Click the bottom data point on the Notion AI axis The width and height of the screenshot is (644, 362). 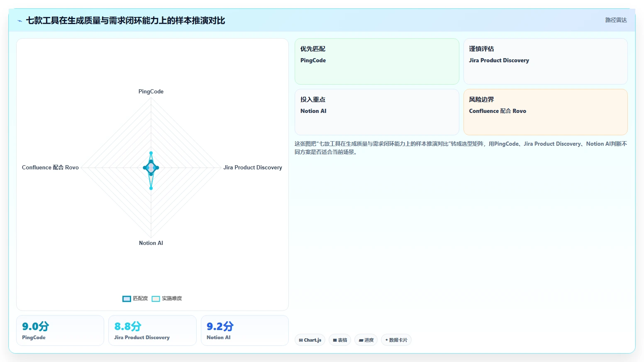pos(151,188)
